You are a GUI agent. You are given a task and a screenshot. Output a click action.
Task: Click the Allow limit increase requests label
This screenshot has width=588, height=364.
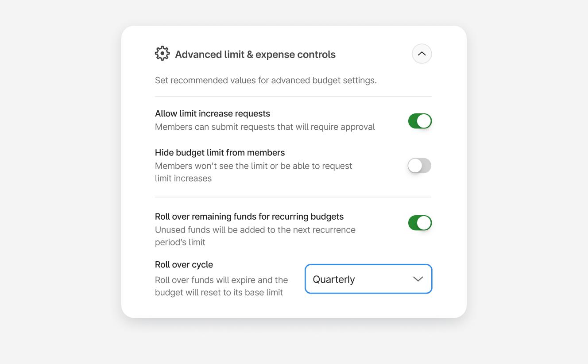click(213, 114)
